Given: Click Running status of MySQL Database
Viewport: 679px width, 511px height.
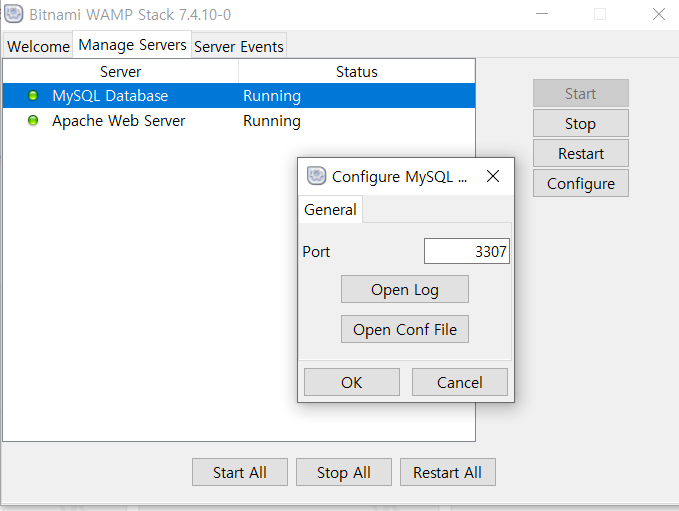Looking at the screenshot, I should [272, 95].
